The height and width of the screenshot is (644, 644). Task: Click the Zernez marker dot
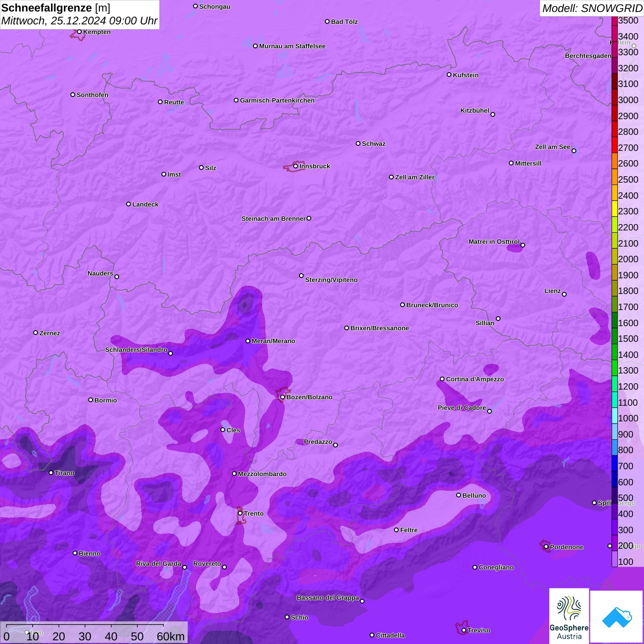point(35,333)
